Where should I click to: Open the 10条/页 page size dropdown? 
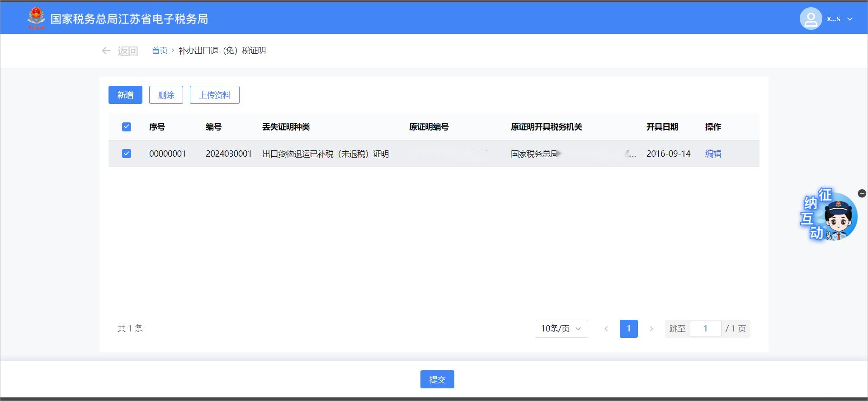[x=561, y=329]
